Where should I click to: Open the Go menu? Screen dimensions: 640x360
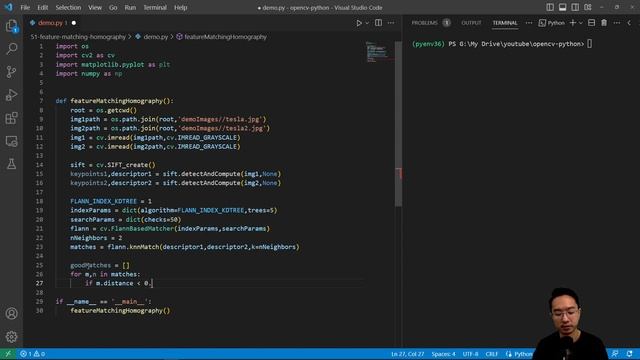point(113,7)
